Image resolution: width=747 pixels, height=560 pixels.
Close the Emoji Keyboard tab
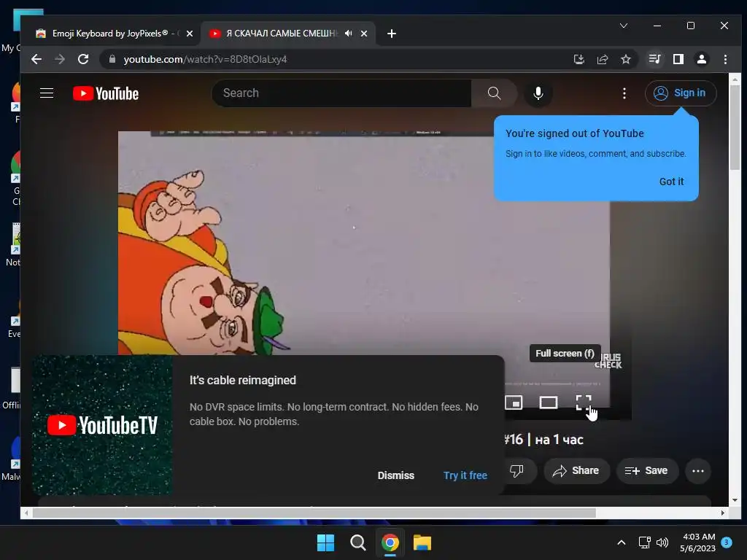(190, 34)
